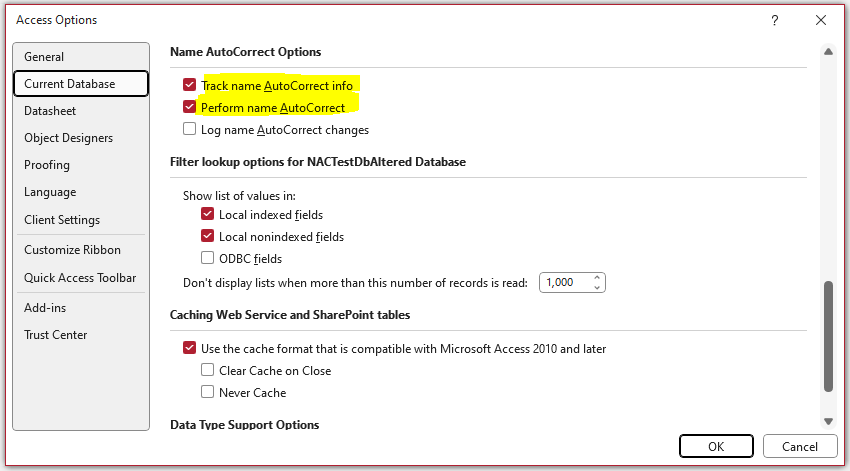Enable the Never Cache option
This screenshot has height=471, width=850.
click(x=207, y=392)
